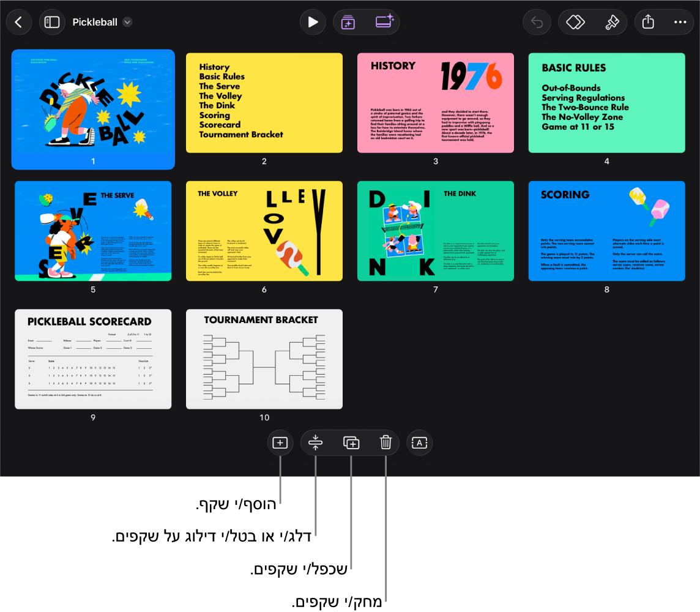The width and height of the screenshot is (700, 612).
Task: Delete the selected slides
Action: (385, 443)
